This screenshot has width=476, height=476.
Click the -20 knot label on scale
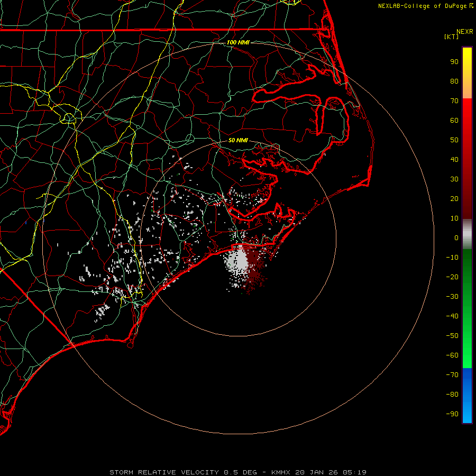pos(452,277)
